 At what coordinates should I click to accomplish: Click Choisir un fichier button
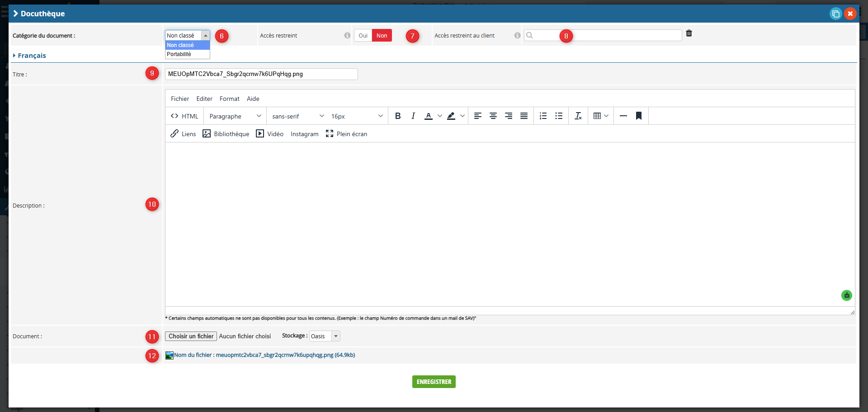[x=191, y=336]
